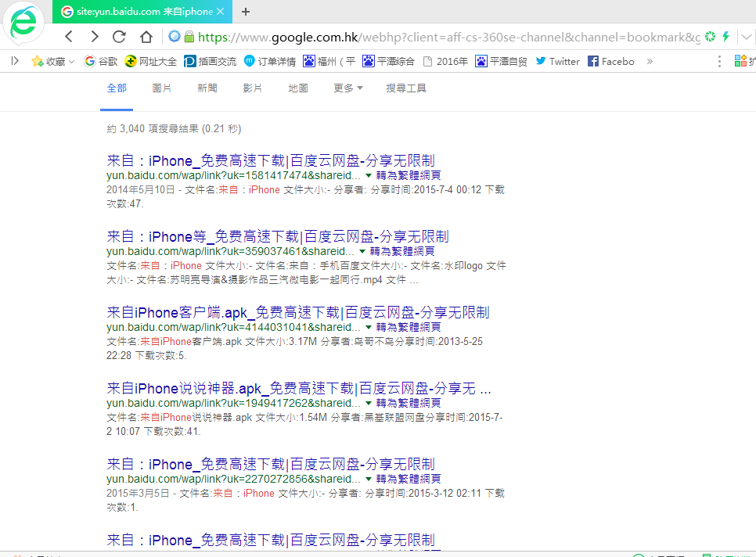
Task: Click the lightning speed-mode icon in address bar
Action: click(x=725, y=36)
